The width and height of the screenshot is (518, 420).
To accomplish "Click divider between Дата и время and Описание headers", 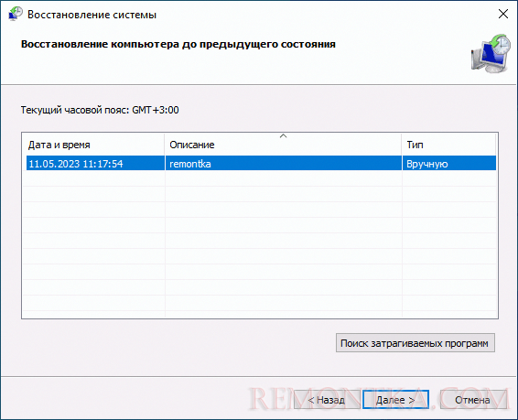I will 165,145.
